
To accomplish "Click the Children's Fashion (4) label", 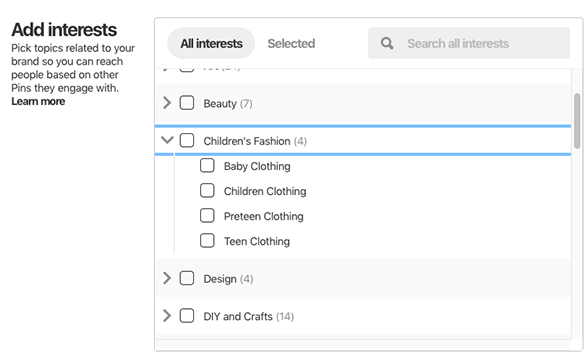I will coord(255,141).
